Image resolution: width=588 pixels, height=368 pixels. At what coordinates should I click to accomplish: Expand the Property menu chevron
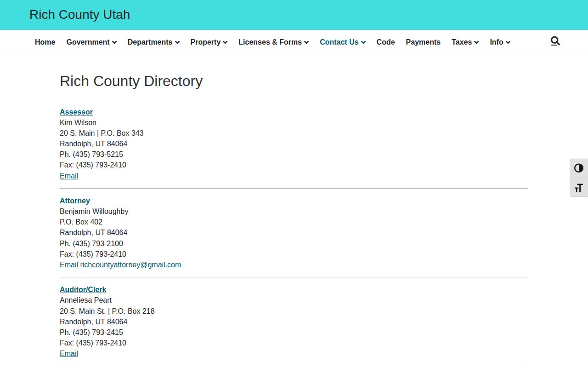pos(225,42)
